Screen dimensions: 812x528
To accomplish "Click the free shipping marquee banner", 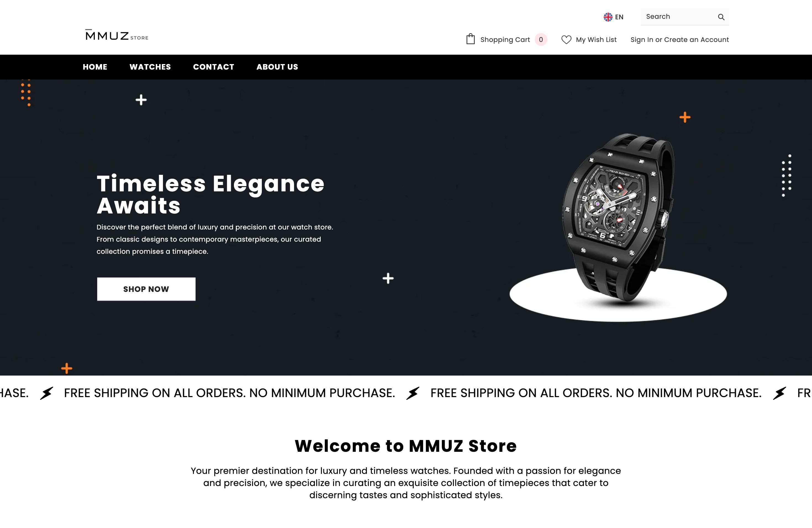I will pos(406,393).
